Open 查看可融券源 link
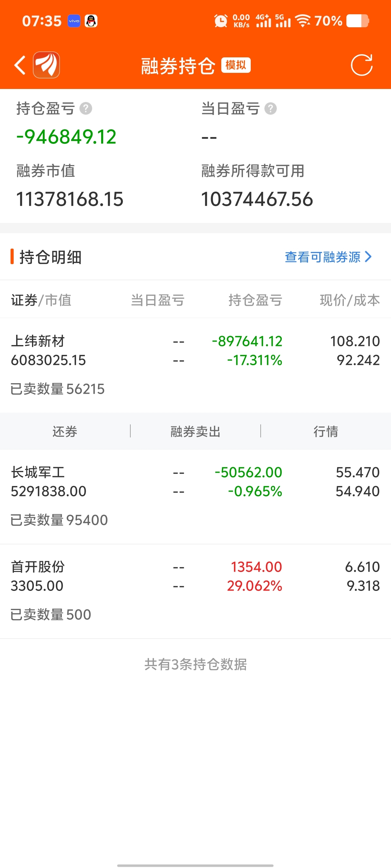This screenshot has width=391, height=868. tap(322, 257)
